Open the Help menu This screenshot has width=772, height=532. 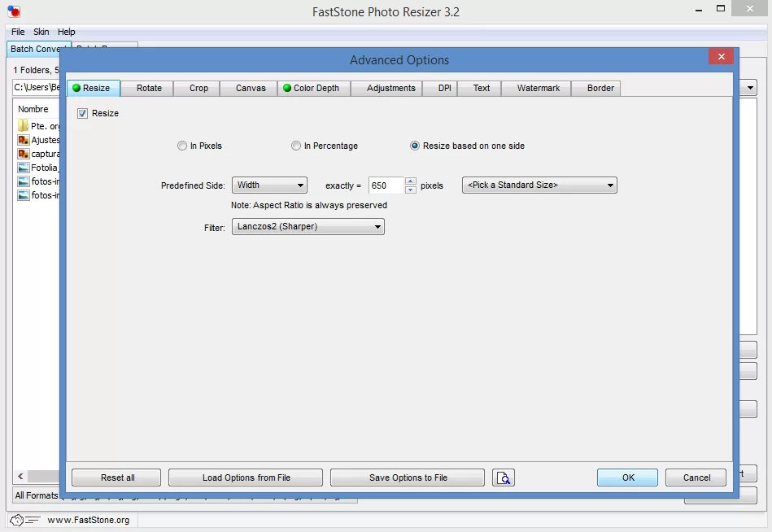pos(66,32)
